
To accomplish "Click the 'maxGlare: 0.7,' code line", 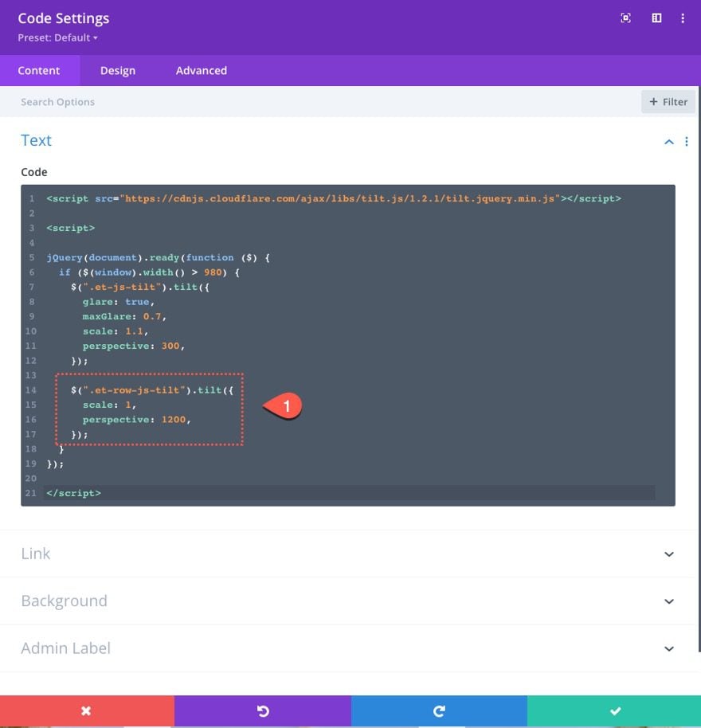I will tap(124, 317).
